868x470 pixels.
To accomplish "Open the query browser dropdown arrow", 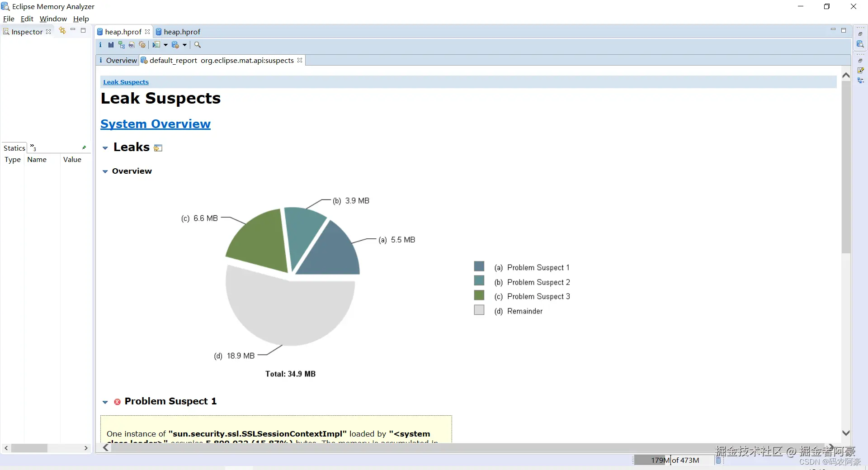I will (184, 45).
